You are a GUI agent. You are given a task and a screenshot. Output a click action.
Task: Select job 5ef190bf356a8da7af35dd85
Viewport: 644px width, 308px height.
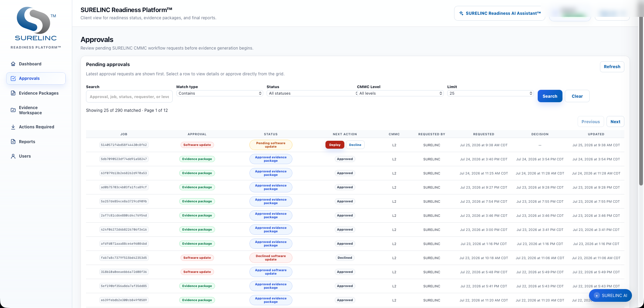(124, 286)
